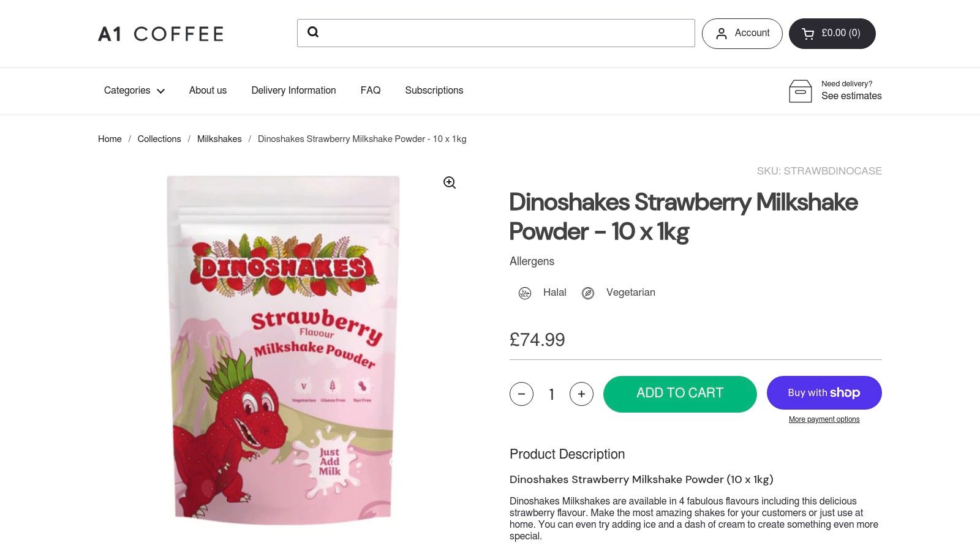This screenshot has height=551, width=980.
Task: Click More payment options
Action: click(824, 419)
